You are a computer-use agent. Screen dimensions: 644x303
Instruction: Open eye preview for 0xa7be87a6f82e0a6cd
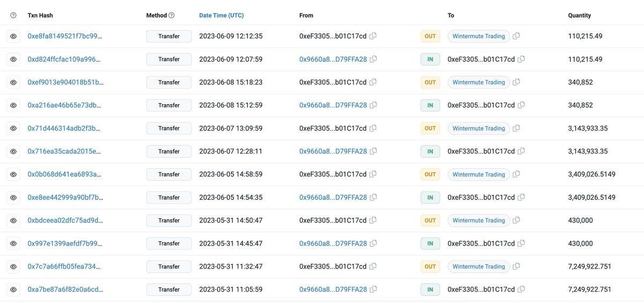(x=13, y=290)
